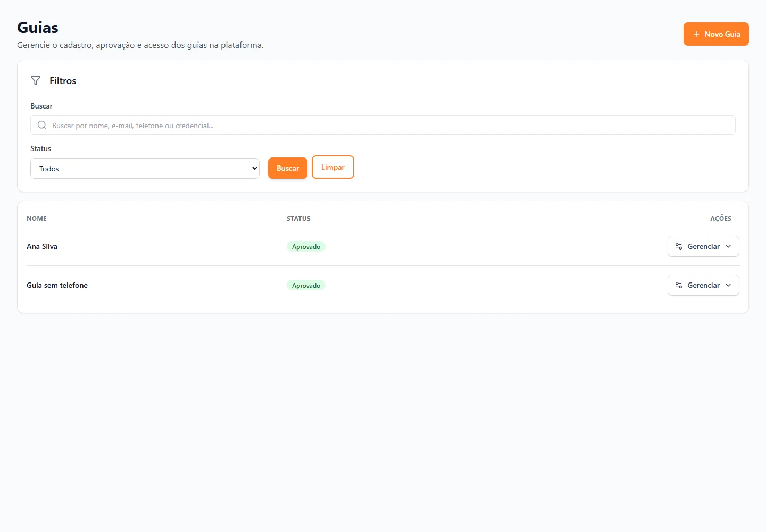
Task: Open the Status dropdown showing Todos
Action: pyautogui.click(x=145, y=168)
